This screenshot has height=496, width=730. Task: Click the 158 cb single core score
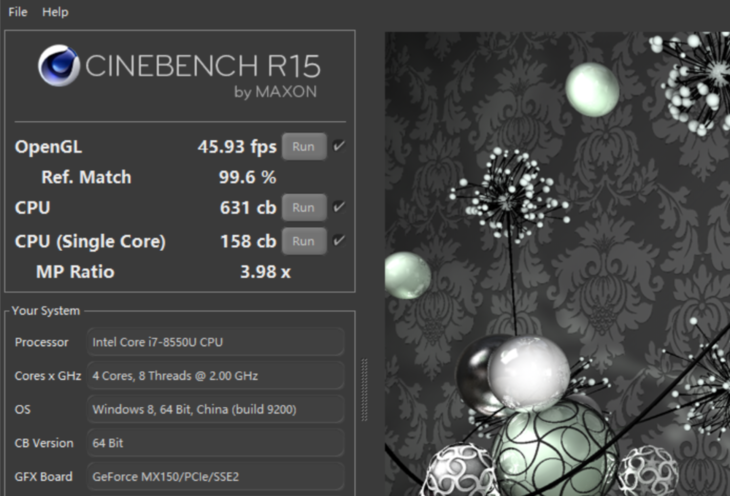[x=248, y=241]
